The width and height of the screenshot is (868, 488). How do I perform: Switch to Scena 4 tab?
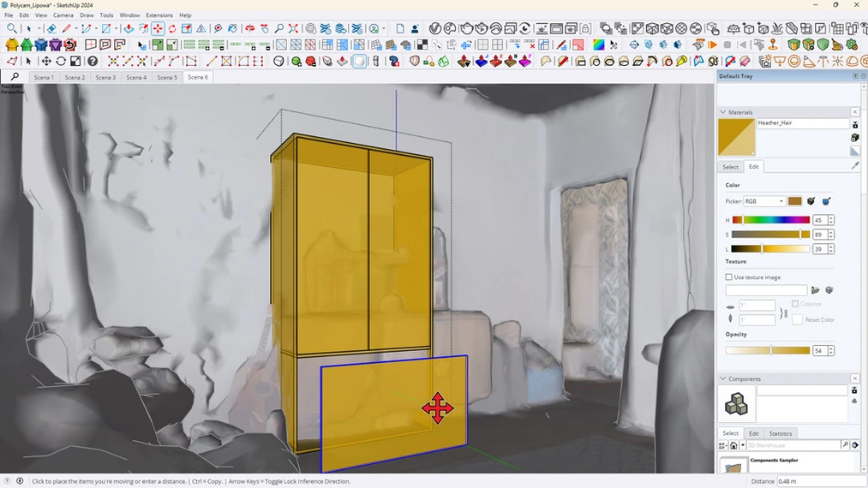pyautogui.click(x=136, y=77)
